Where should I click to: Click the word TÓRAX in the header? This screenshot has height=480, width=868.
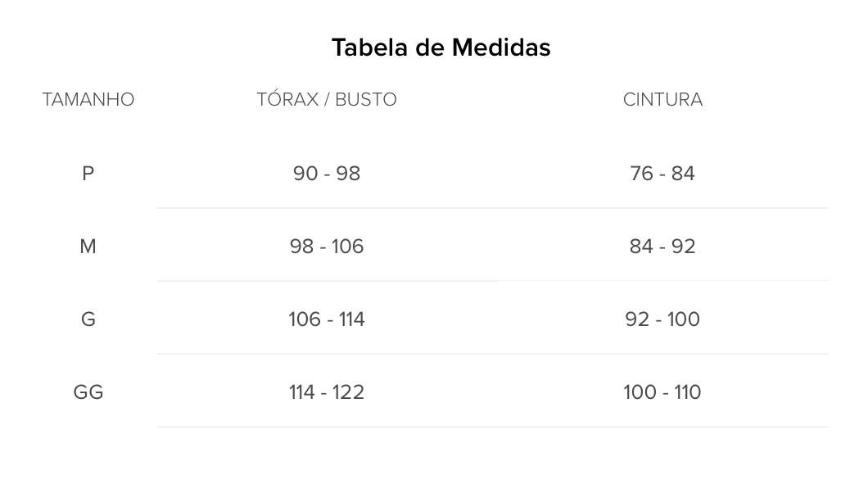point(288,99)
